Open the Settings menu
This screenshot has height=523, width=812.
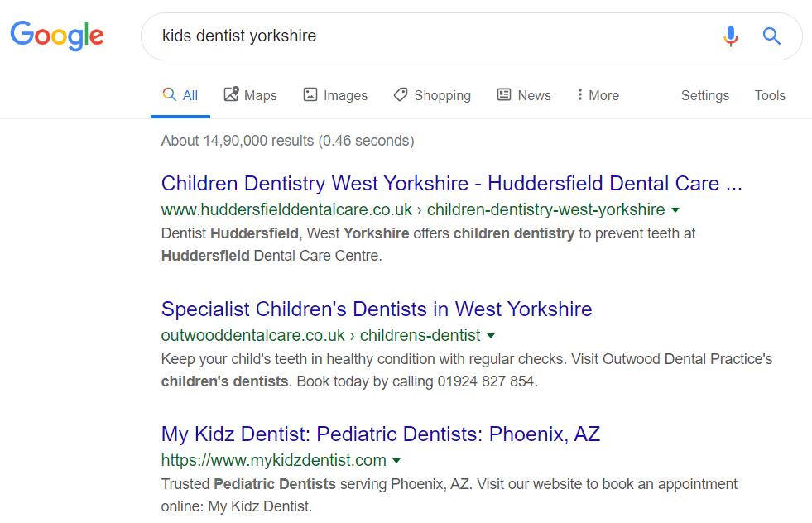pyautogui.click(x=704, y=95)
